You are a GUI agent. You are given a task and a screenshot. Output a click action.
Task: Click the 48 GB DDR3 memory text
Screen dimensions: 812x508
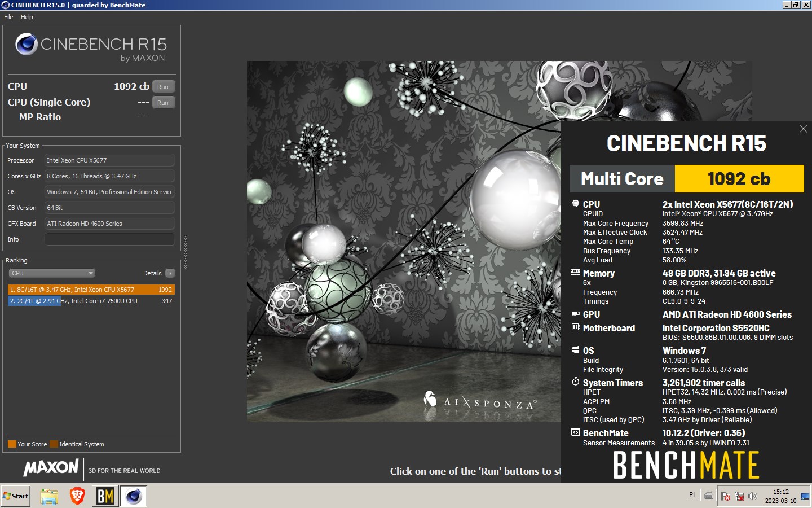[x=718, y=273]
